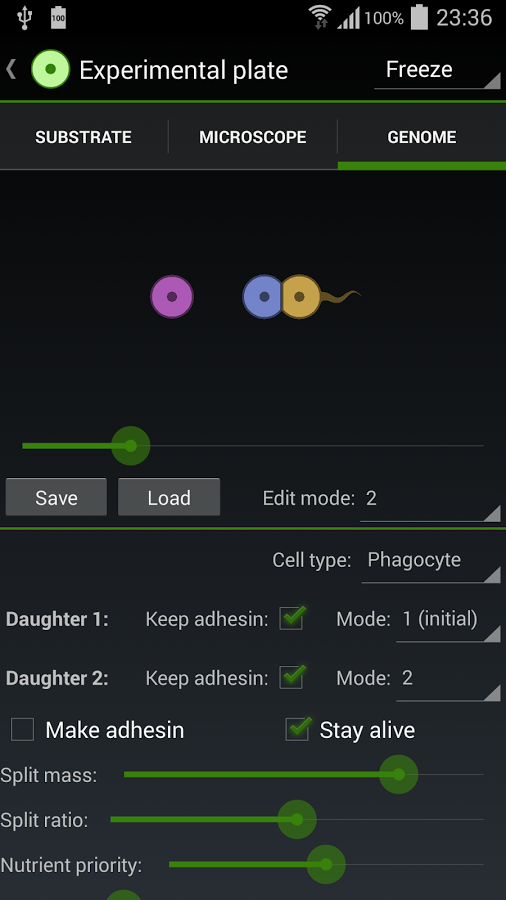Switch to the Microscope tab
This screenshot has width=506, height=900.
tap(252, 137)
